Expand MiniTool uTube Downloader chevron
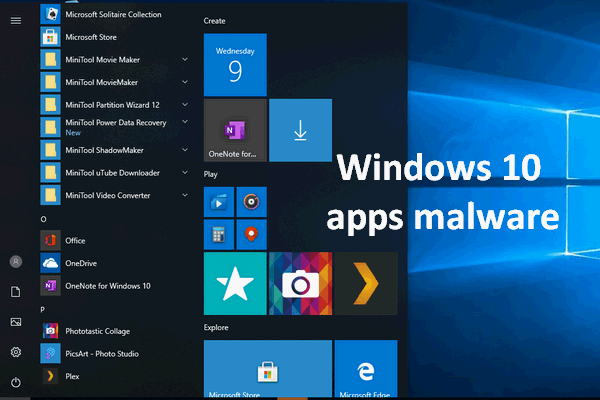Screen dimensions: 600x400 185,172
